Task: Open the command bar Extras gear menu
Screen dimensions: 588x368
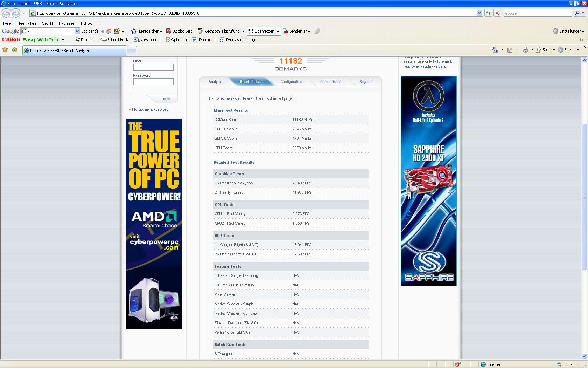Action: pyautogui.click(x=568, y=50)
